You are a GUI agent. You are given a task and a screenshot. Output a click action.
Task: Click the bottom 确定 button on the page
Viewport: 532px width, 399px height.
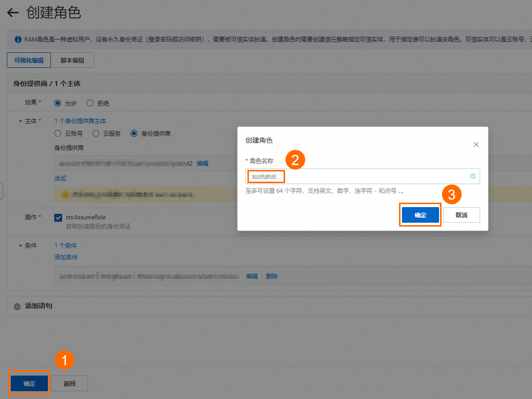[29, 383]
